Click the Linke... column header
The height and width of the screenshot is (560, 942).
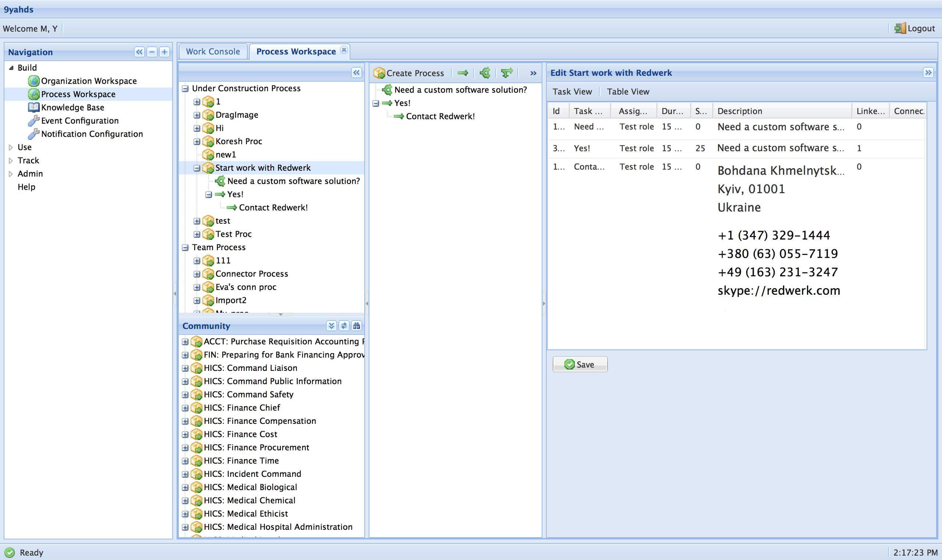coord(870,111)
